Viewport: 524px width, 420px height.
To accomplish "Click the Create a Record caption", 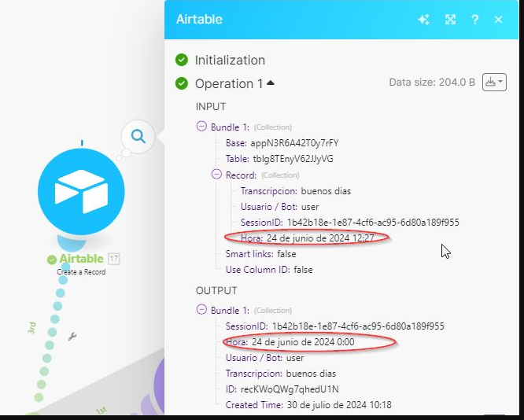I will [81, 272].
